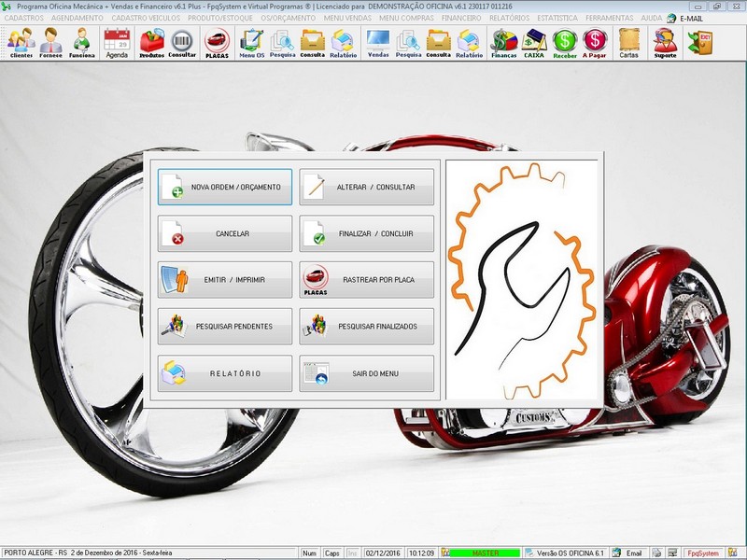Open the Suporte support agent icon
Viewport: 747px width, 560px height.
point(665,43)
